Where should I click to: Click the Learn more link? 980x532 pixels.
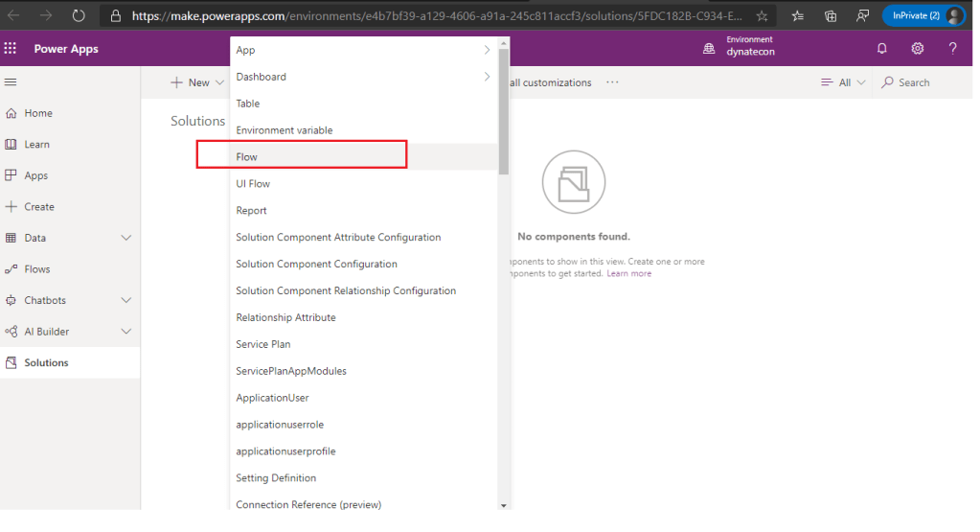[628, 273]
